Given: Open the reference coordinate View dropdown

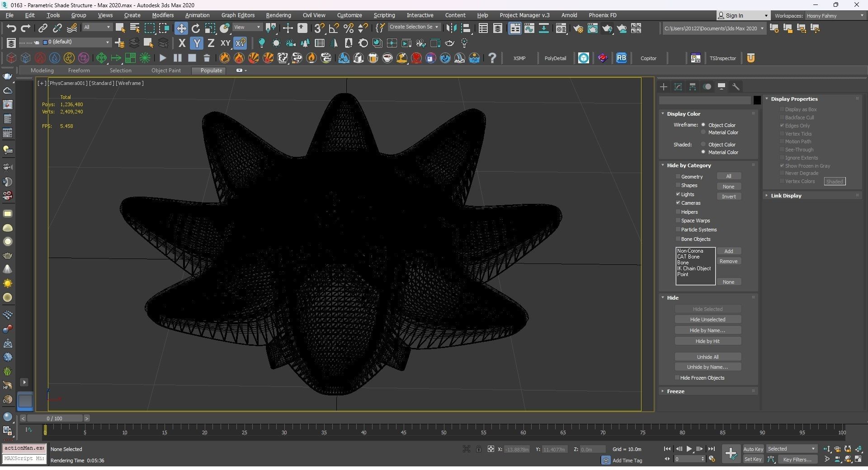Looking at the screenshot, I should point(247,27).
